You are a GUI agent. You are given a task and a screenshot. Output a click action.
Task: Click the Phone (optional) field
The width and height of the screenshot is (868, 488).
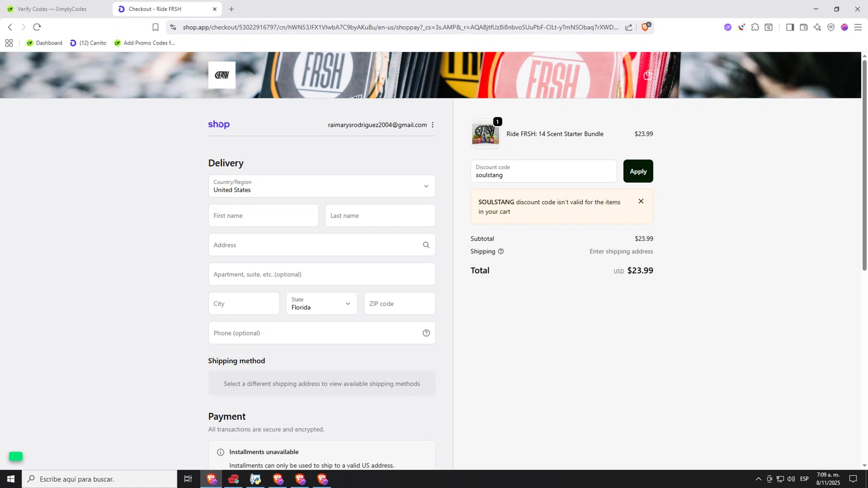point(322,333)
